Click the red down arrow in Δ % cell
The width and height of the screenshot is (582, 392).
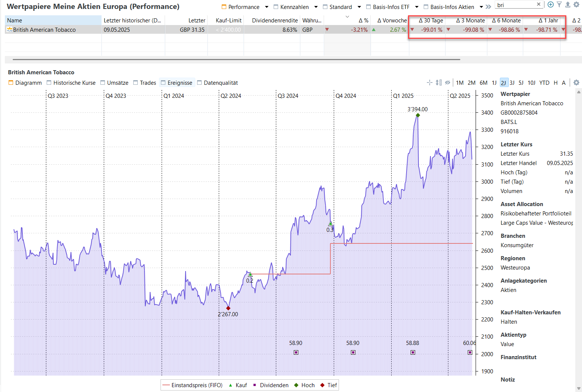(x=327, y=29)
